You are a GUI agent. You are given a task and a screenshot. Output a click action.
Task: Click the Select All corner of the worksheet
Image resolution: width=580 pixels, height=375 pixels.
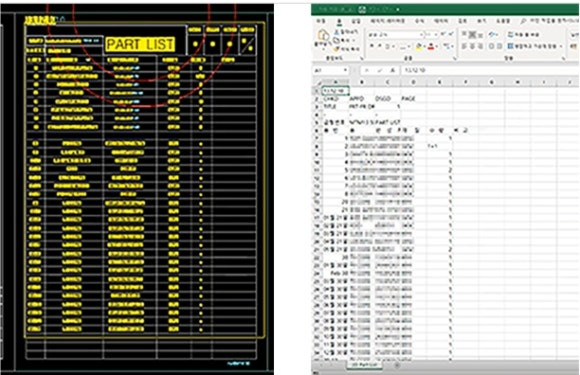pos(317,82)
